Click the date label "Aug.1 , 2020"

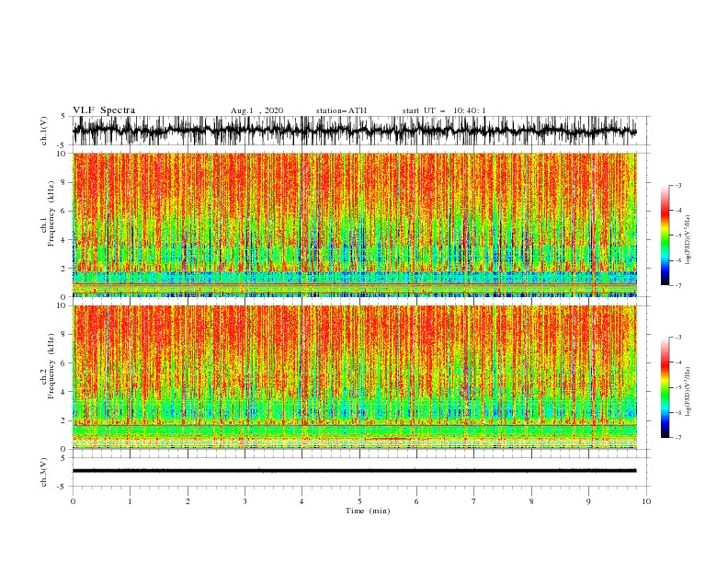coord(256,110)
